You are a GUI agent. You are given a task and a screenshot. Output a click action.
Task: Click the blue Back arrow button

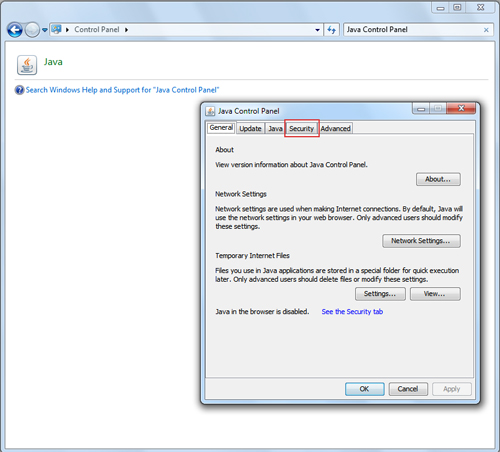click(x=15, y=30)
